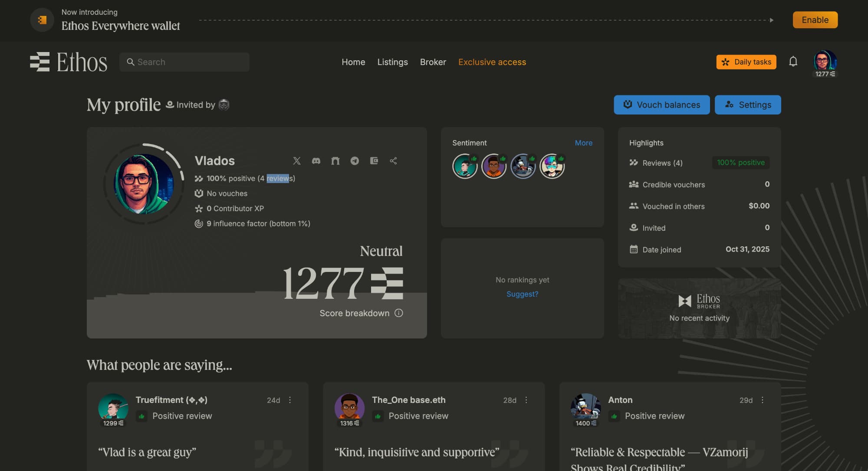Open the Broker nav item
The image size is (868, 471).
tap(433, 62)
